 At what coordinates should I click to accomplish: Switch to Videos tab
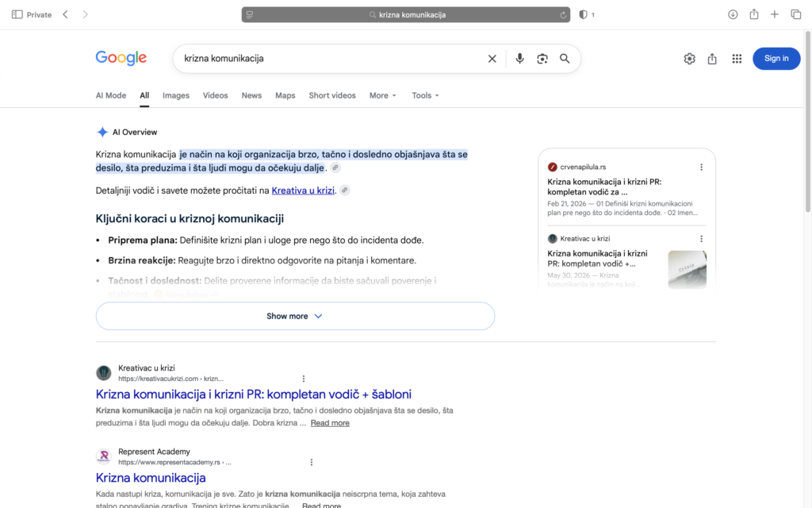pyautogui.click(x=216, y=95)
